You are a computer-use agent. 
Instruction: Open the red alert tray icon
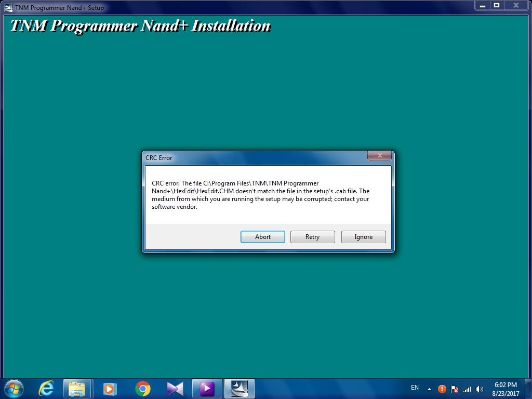(x=442, y=389)
